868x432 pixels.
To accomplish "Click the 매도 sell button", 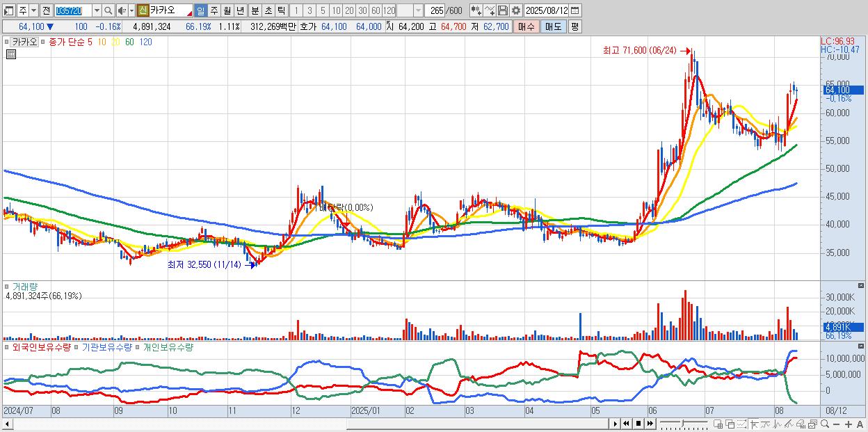I will click(x=554, y=26).
